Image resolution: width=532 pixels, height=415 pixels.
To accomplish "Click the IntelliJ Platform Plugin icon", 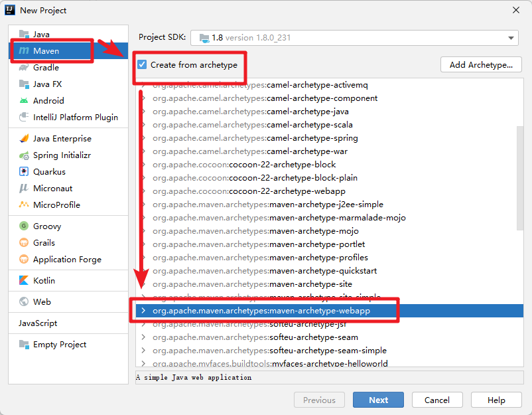I will coord(24,117).
